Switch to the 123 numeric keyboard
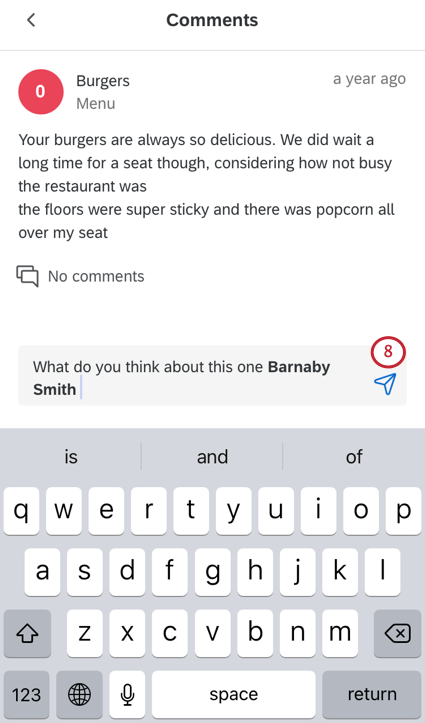This screenshot has width=425, height=723. [x=27, y=694]
